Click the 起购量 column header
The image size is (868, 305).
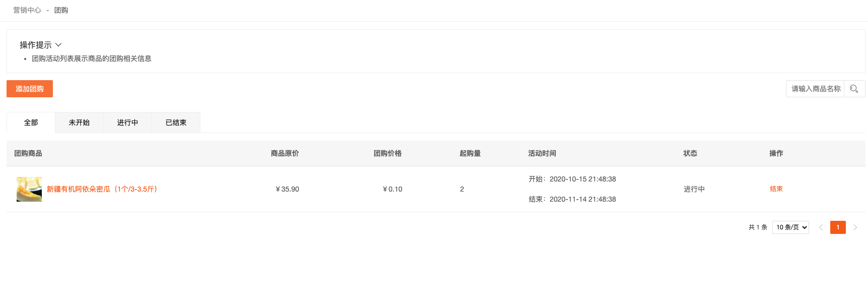tap(470, 153)
